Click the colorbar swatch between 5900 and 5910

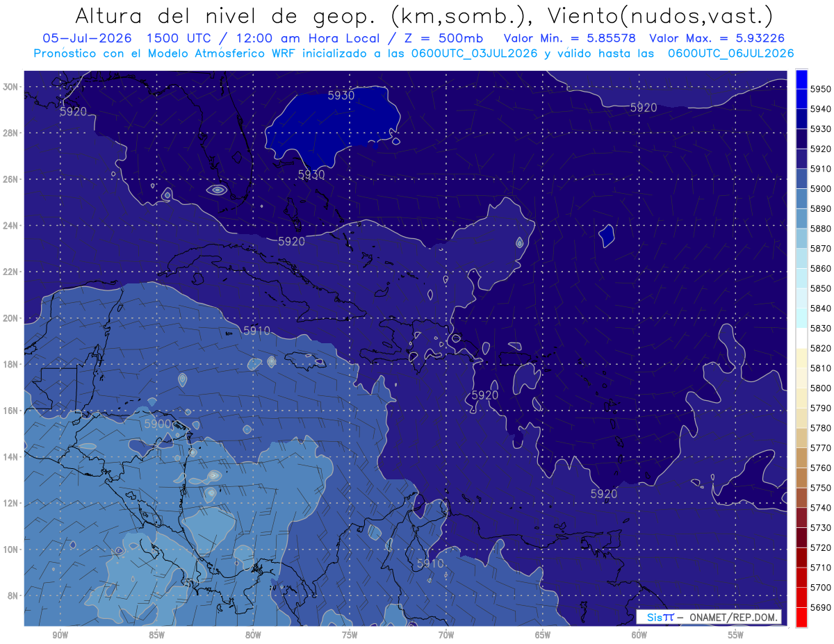pyautogui.click(x=801, y=179)
